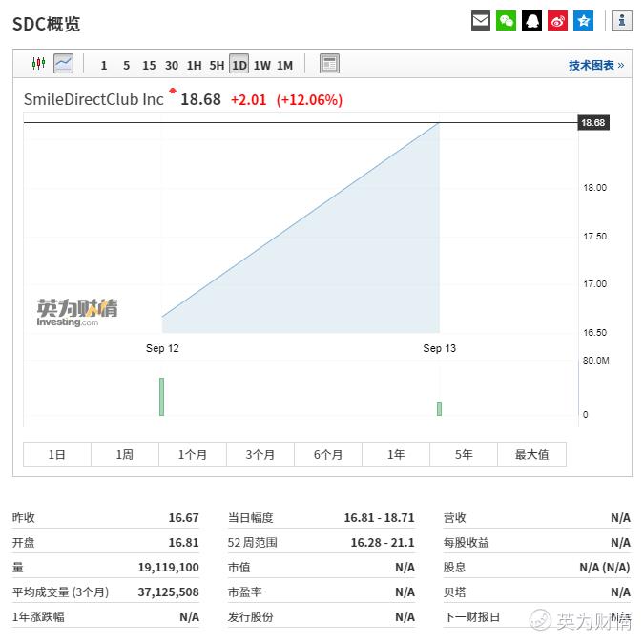This screenshot has width=644, height=644.
Task: Click the Sep 12 volume bar
Action: 162,397
